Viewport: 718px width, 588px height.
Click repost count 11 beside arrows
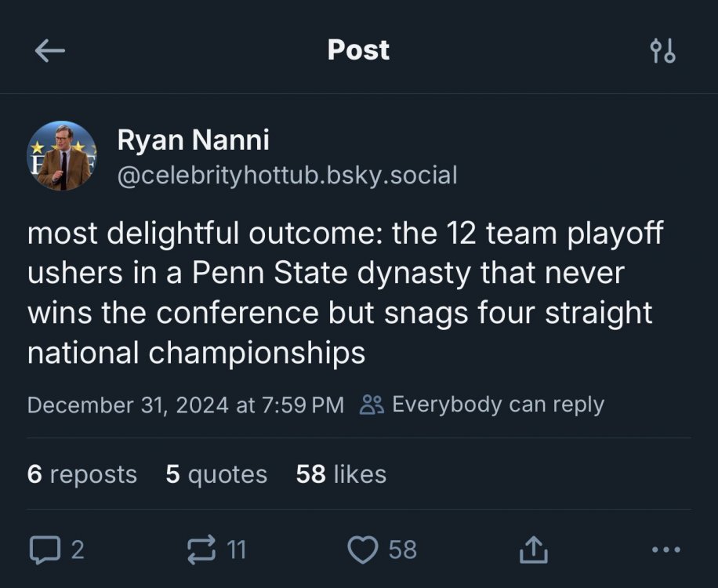237,550
